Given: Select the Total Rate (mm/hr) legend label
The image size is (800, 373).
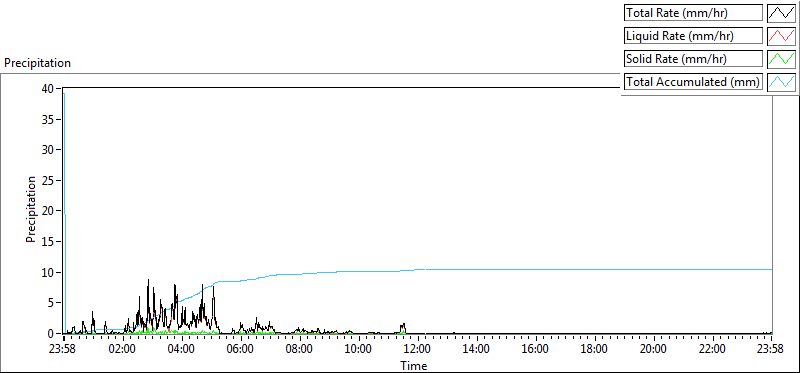Looking at the screenshot, I should [694, 13].
